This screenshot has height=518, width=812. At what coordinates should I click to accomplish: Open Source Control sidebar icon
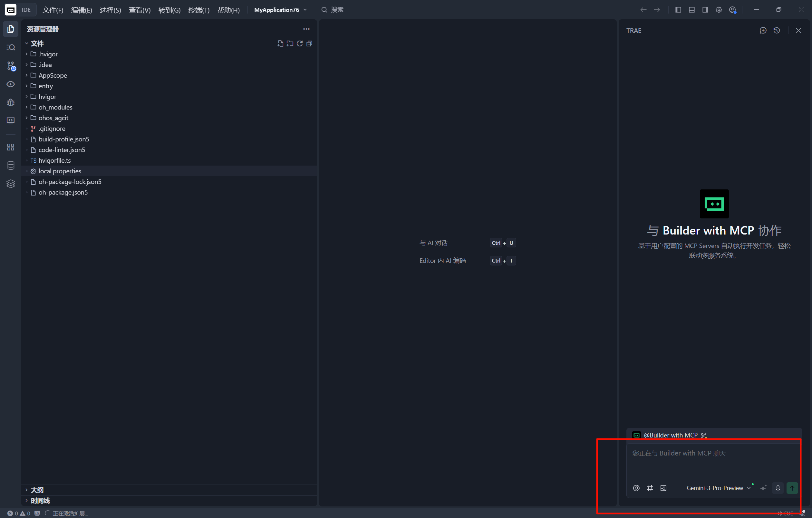tap(10, 66)
